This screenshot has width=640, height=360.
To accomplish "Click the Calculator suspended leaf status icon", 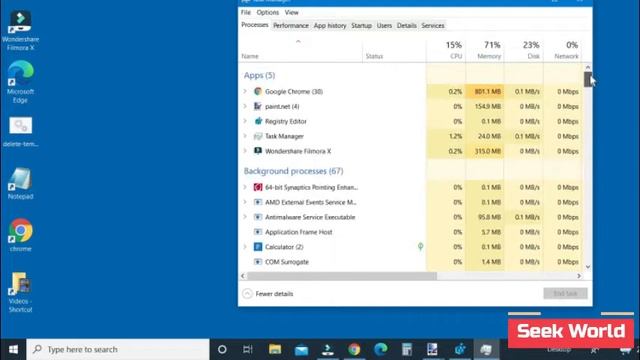I will 420,247.
